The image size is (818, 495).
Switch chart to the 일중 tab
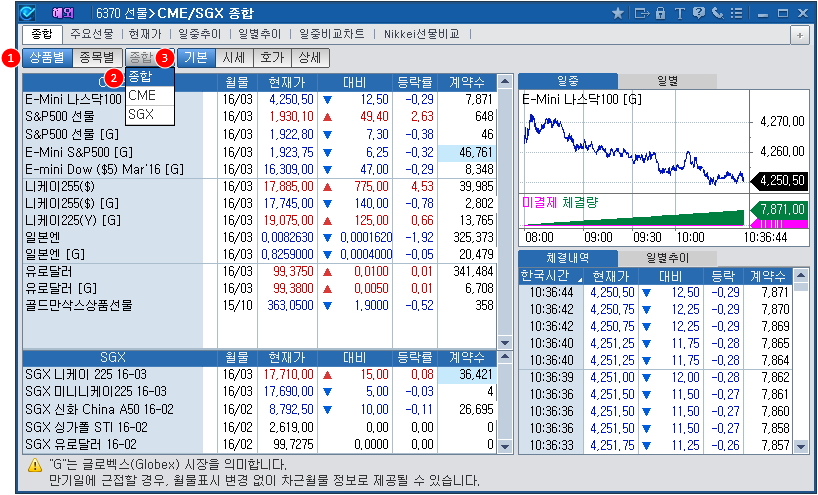[568, 81]
